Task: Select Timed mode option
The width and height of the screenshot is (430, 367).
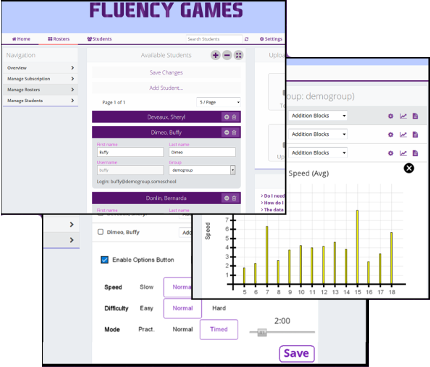Action: (x=219, y=329)
